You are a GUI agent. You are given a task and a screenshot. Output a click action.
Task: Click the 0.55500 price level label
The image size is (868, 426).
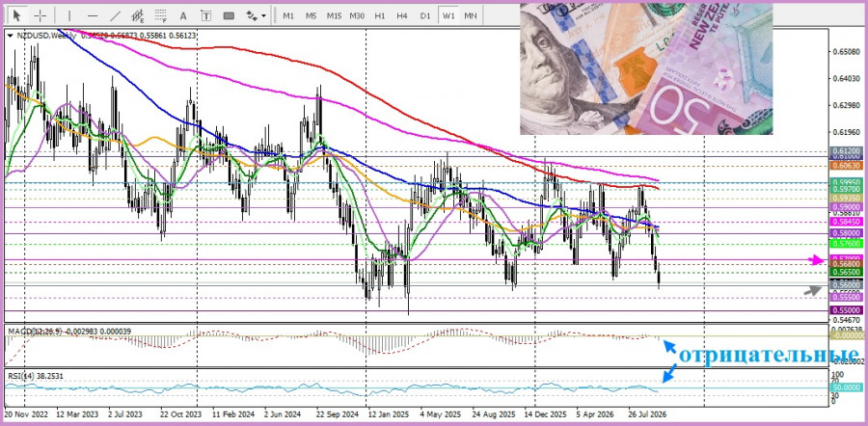[x=847, y=297]
